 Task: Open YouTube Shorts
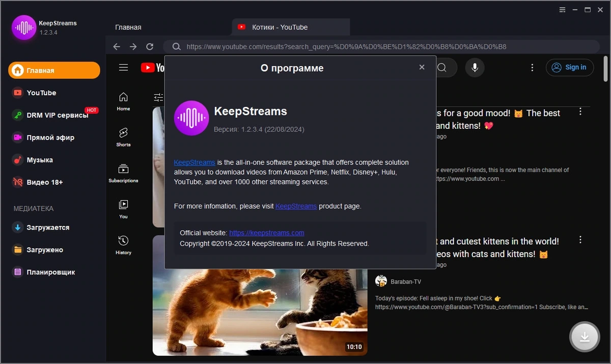[123, 137]
